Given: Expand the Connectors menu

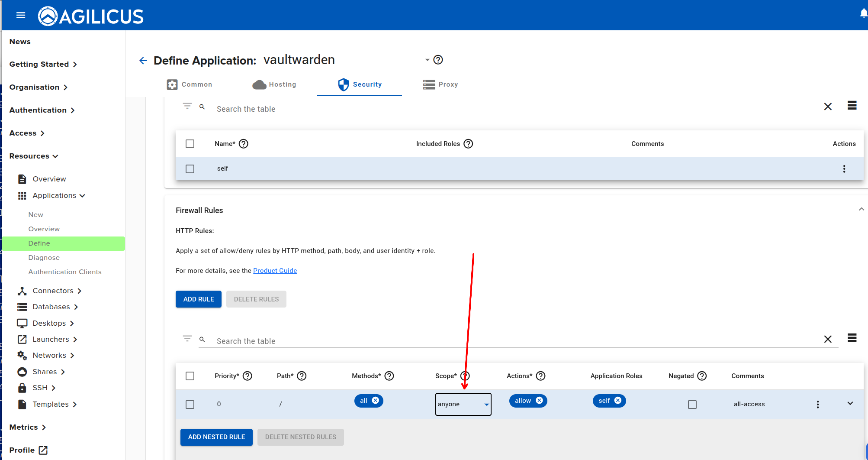Looking at the screenshot, I should pyautogui.click(x=49, y=291).
